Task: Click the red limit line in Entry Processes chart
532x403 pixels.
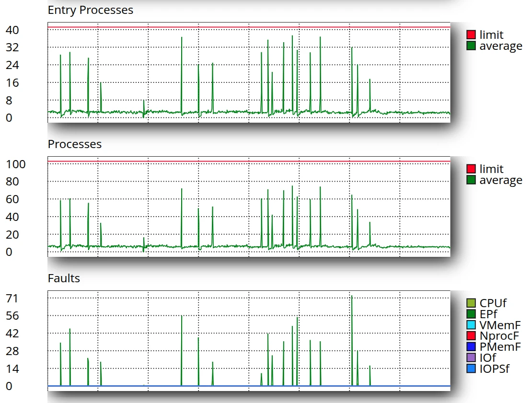Action: (x=249, y=27)
